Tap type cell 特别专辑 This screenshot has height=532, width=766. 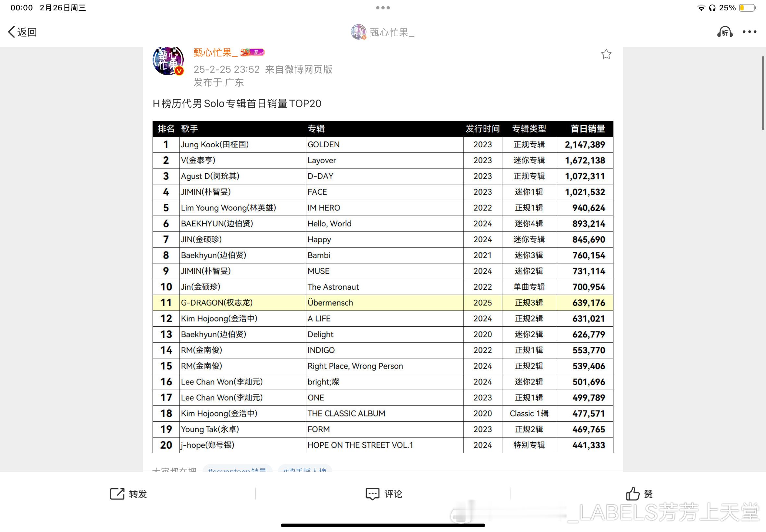[529, 445]
